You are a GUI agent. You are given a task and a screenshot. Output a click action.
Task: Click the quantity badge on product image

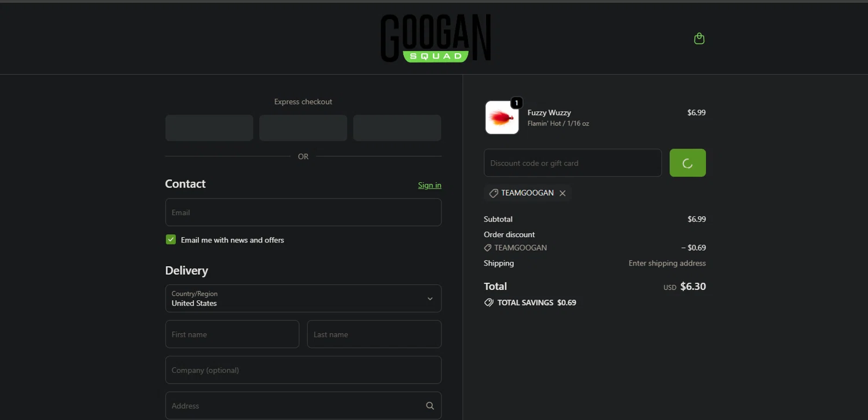(517, 103)
